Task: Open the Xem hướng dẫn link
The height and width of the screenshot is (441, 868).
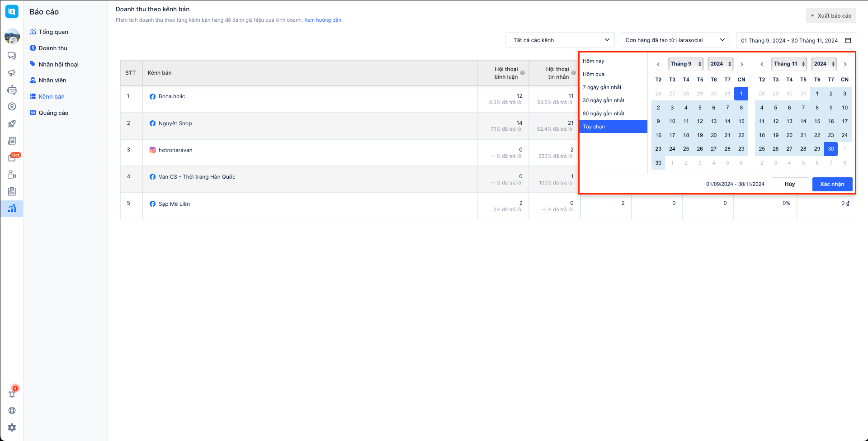Action: 323,20
